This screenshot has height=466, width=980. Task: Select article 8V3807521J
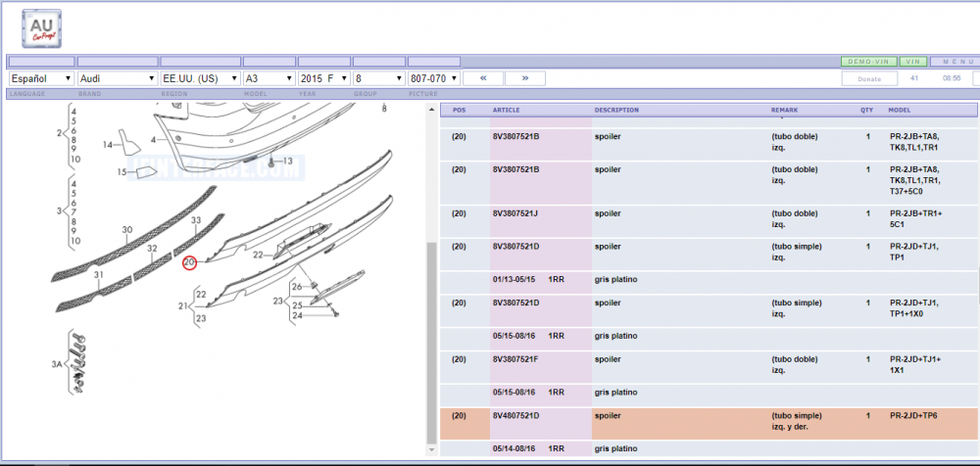[515, 213]
